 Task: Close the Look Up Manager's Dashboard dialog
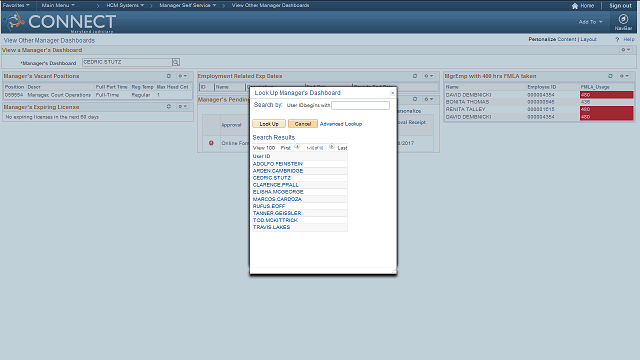click(393, 93)
